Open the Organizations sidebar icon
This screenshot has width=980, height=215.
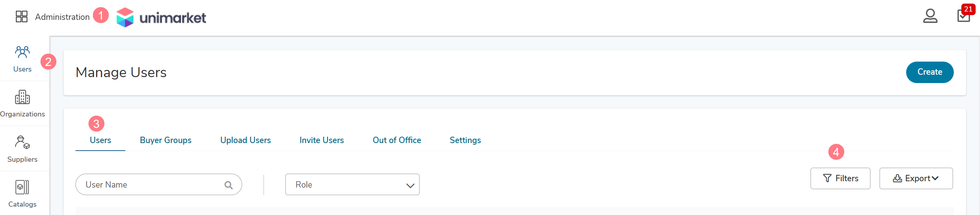[x=23, y=104]
